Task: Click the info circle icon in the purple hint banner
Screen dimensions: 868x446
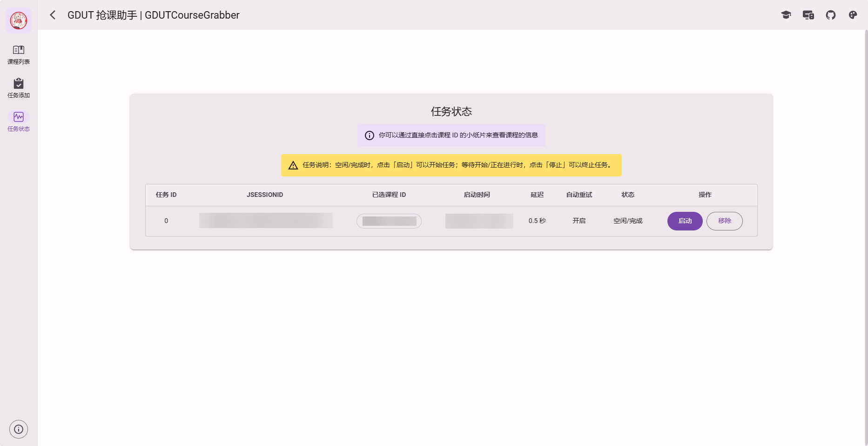Action: pyautogui.click(x=370, y=135)
